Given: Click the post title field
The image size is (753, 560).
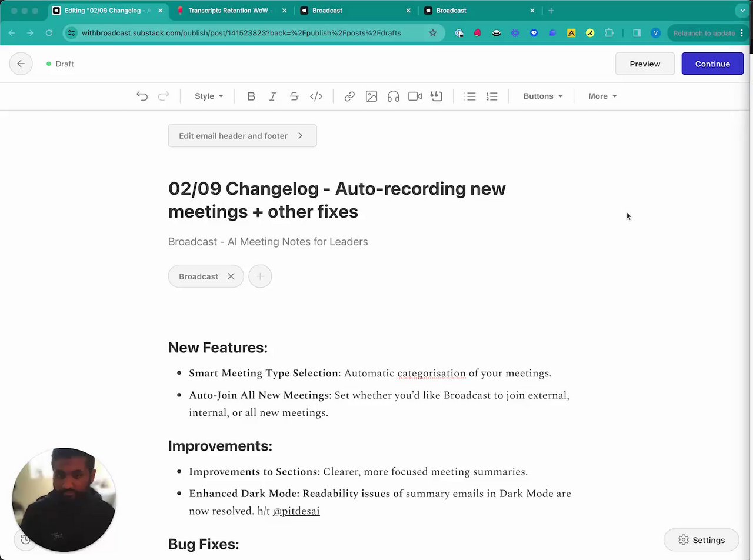Looking at the screenshot, I should click(337, 200).
